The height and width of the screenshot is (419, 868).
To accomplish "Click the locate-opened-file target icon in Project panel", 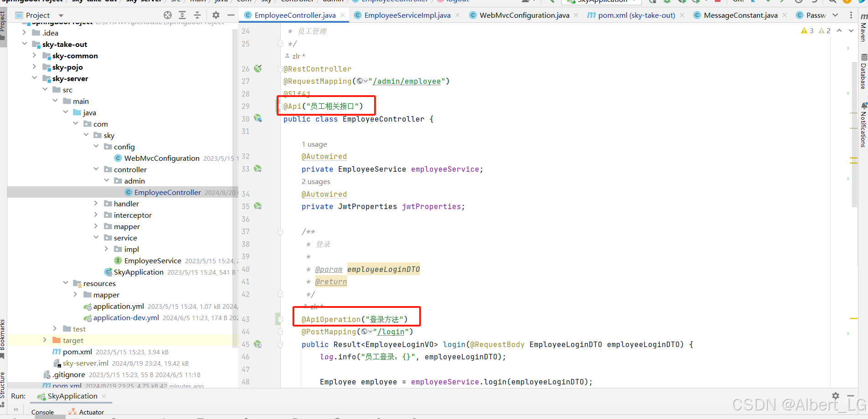I will click(168, 15).
